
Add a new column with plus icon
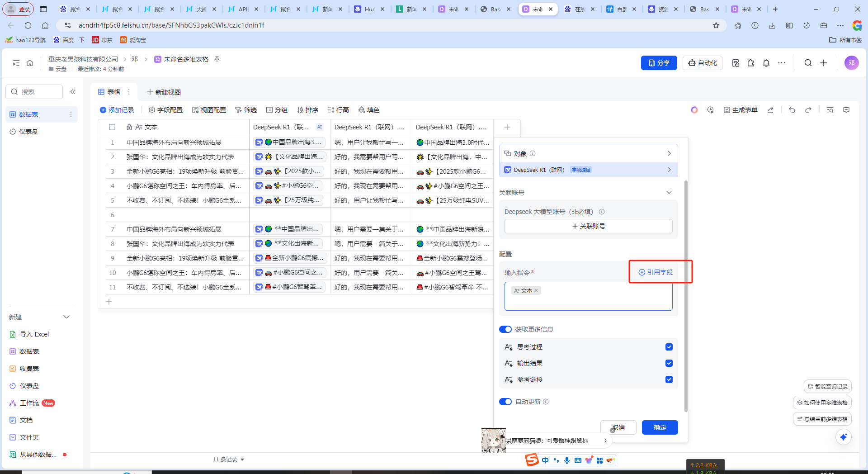point(507,127)
